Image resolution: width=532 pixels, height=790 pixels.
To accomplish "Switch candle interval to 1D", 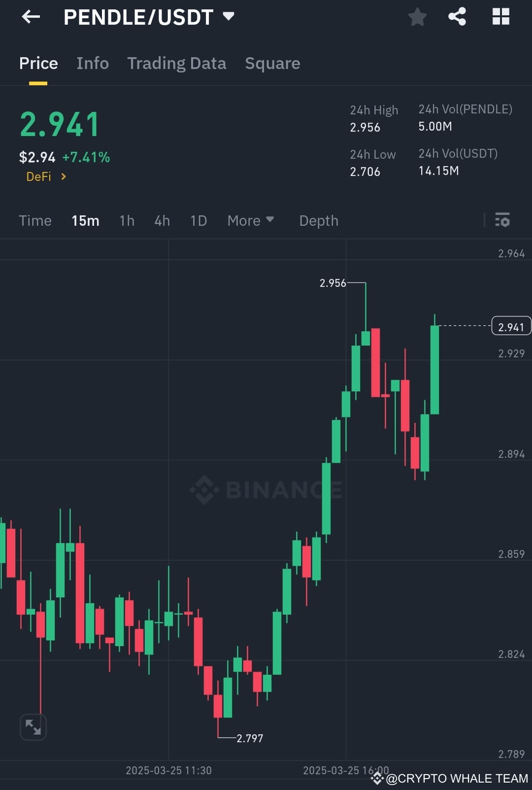I will coord(198,220).
